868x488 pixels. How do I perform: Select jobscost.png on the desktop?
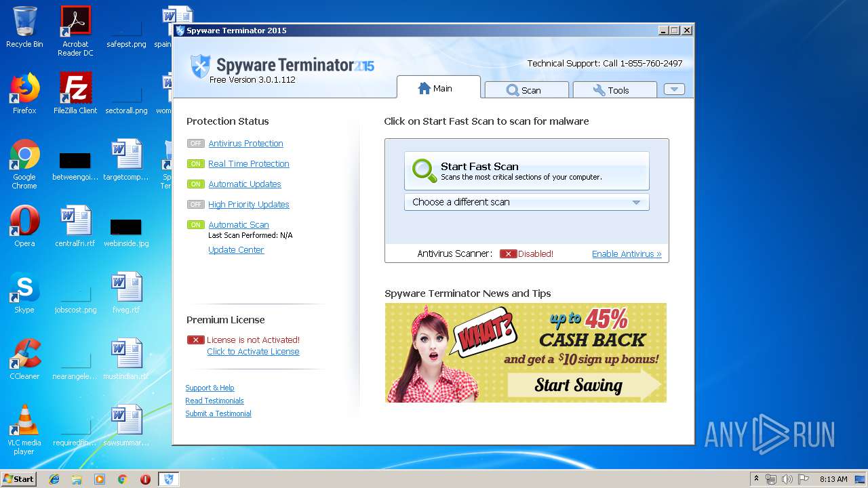pos(75,298)
